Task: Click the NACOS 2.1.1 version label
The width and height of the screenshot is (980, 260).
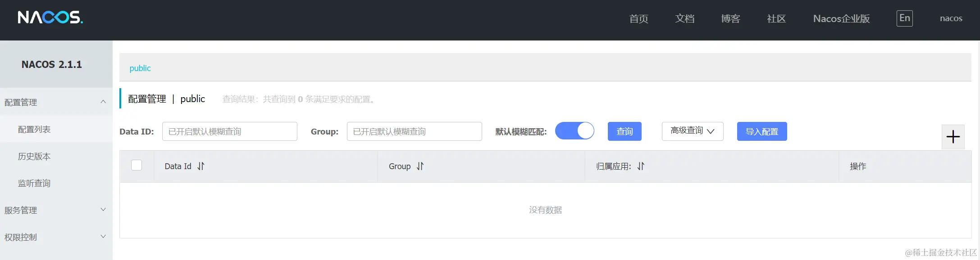Action: [x=52, y=64]
